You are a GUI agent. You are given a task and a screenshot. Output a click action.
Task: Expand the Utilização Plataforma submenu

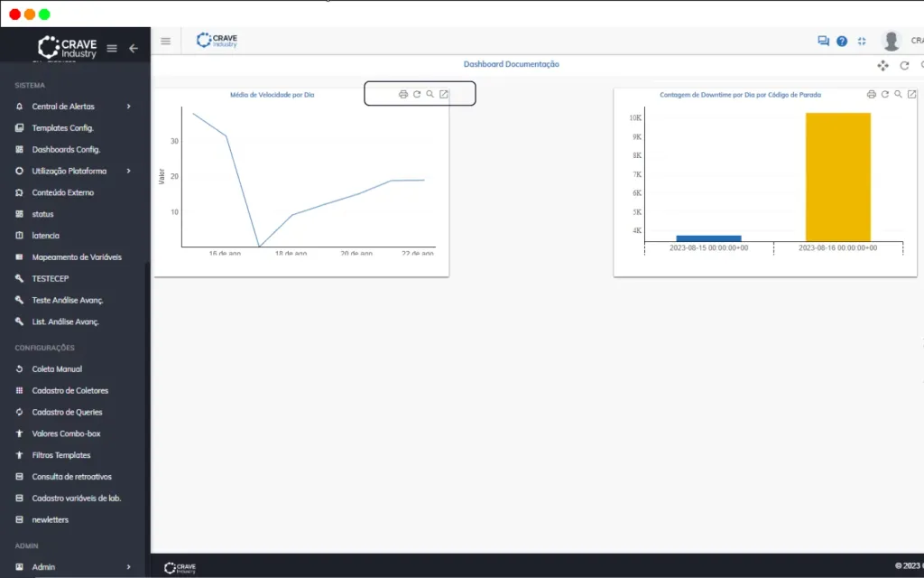point(128,171)
